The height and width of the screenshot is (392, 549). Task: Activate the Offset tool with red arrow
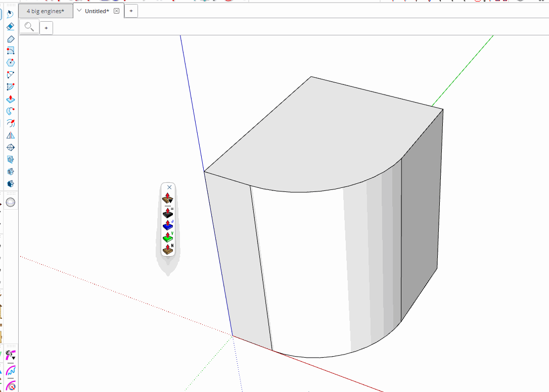point(11,123)
